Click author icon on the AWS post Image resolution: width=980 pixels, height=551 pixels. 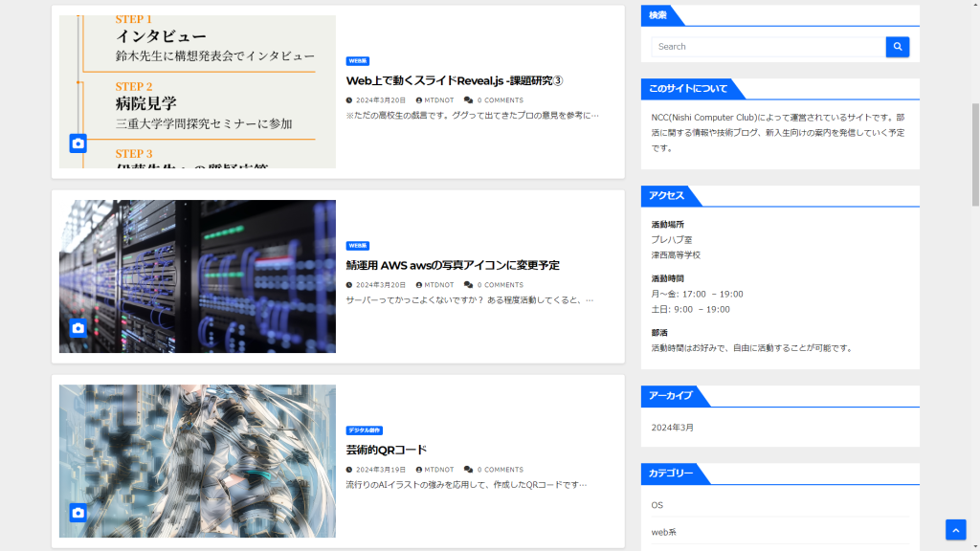pos(419,285)
